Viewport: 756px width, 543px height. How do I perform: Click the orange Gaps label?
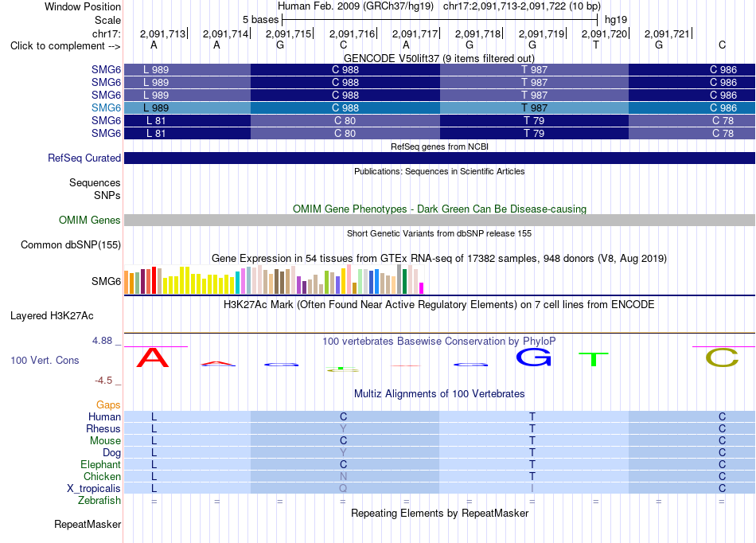point(108,404)
